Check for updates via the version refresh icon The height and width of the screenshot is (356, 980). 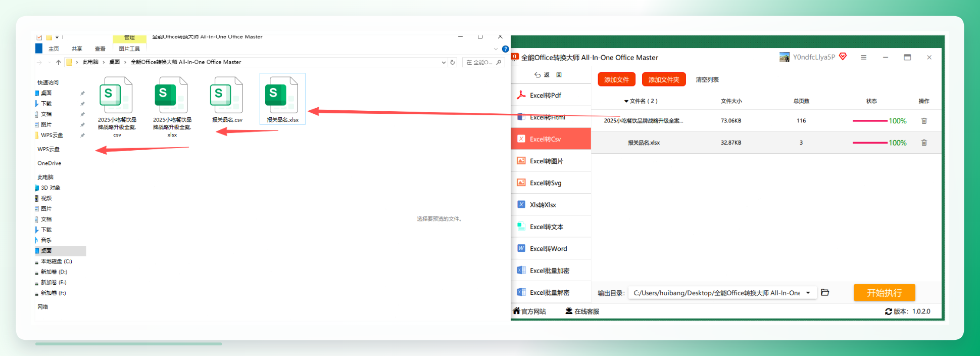coord(888,312)
